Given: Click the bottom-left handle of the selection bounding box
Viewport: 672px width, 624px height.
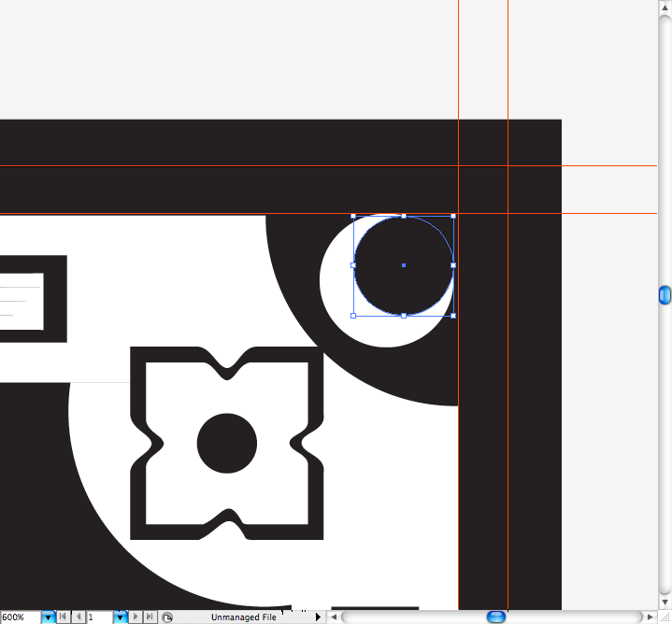Looking at the screenshot, I should pos(353,316).
